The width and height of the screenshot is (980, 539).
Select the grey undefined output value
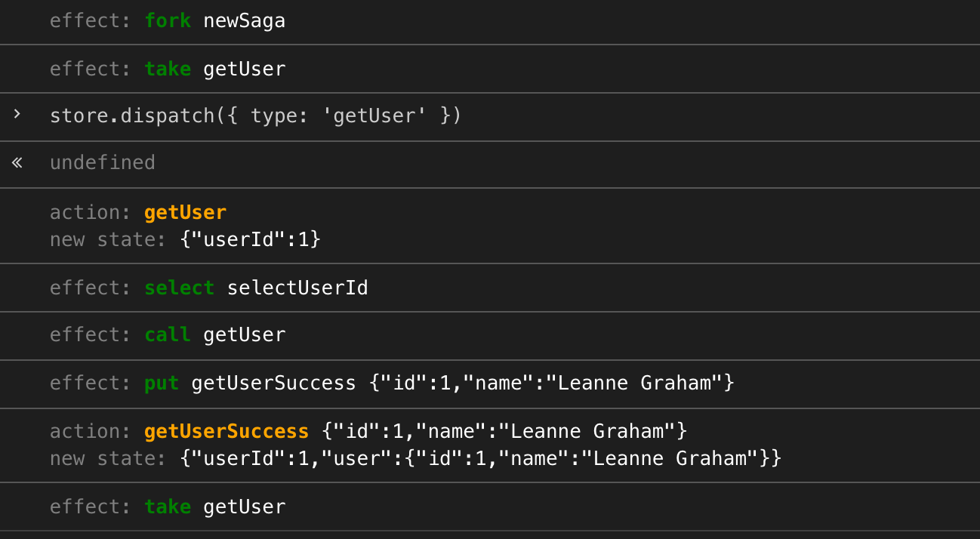point(102,162)
